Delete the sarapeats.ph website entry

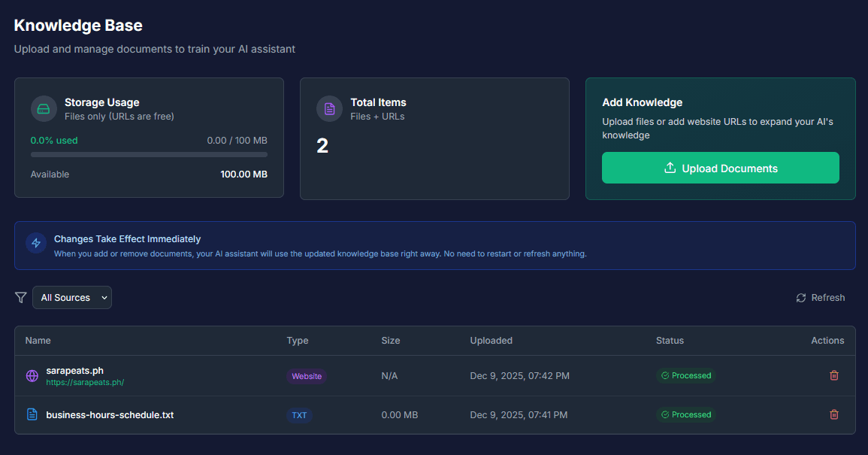point(833,375)
